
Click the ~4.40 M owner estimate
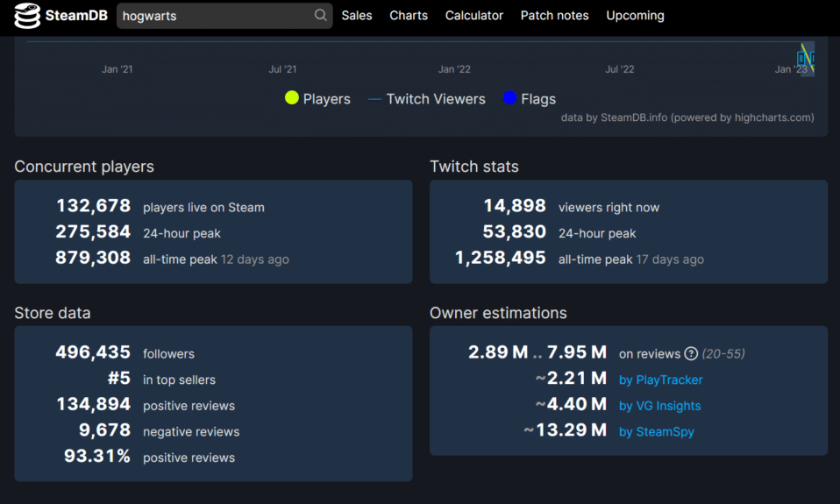point(571,404)
